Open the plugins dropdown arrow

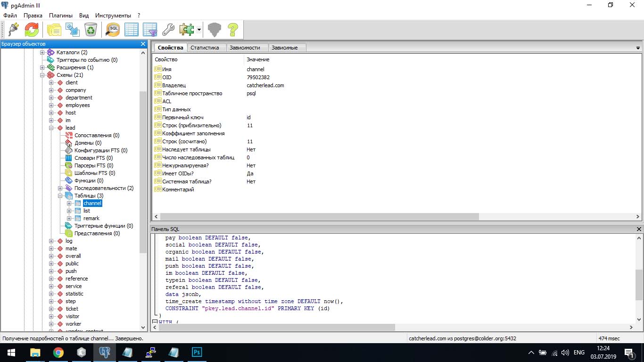tap(199, 30)
